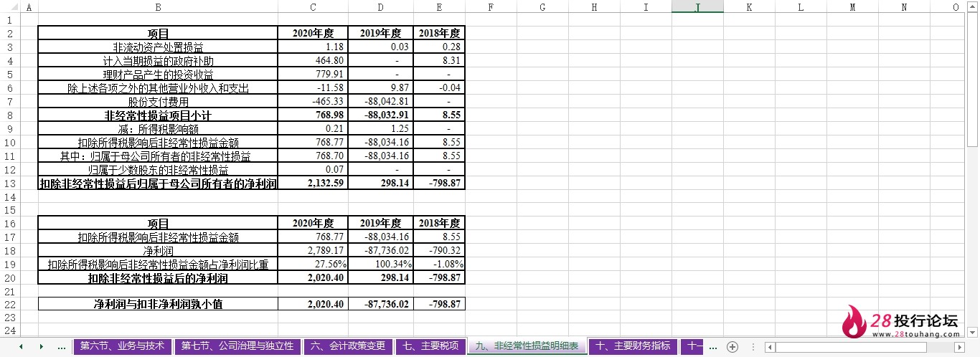Select value 1.25 cell
980x357 pixels.
click(380, 129)
